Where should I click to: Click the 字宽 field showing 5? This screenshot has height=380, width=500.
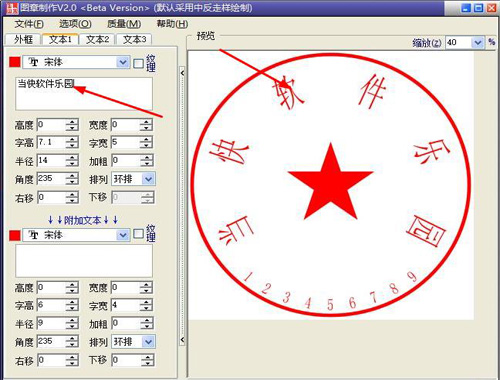pyautogui.click(x=125, y=143)
